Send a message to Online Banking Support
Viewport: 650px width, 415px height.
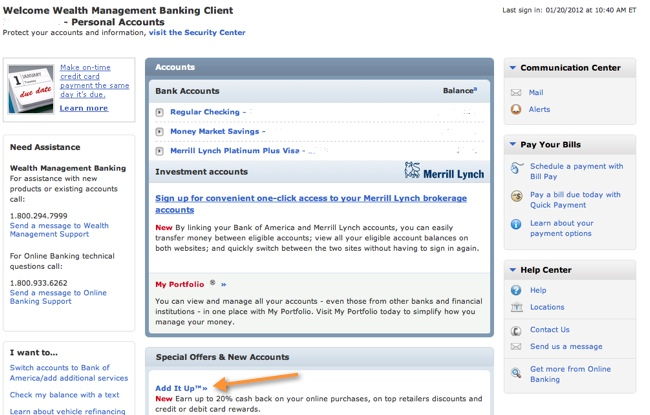[x=58, y=297]
